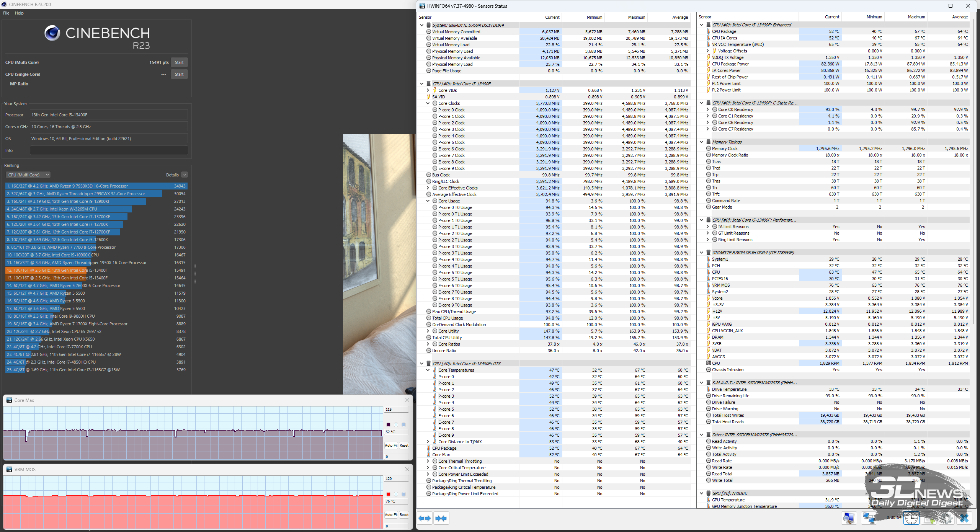The image size is (980, 532).
Task: Start the CPU (Multi Core) test
Action: [x=179, y=62]
